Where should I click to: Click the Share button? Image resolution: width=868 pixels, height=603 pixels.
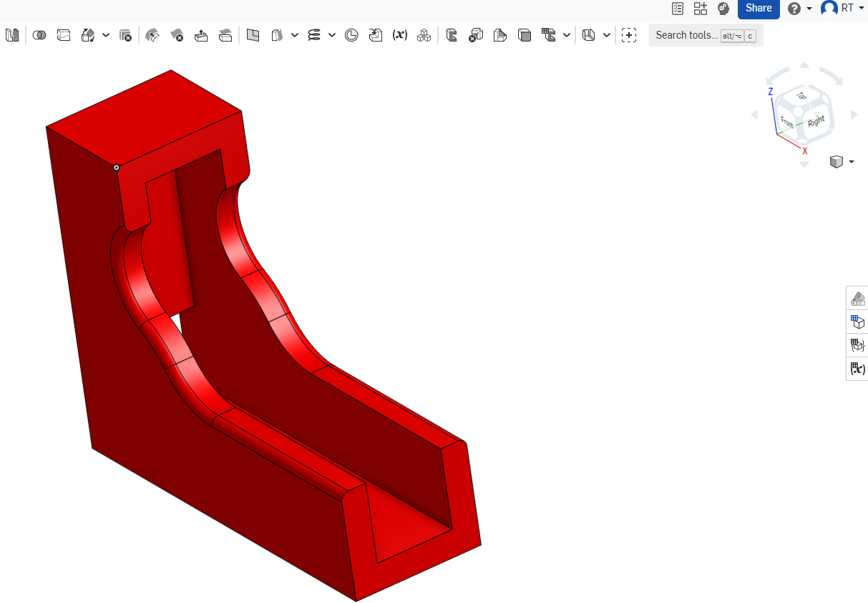pyautogui.click(x=759, y=8)
